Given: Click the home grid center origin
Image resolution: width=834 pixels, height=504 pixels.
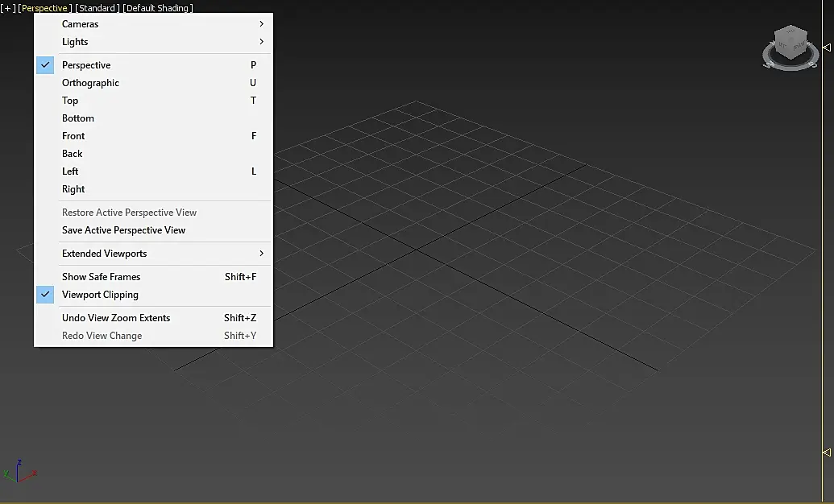Looking at the screenshot, I should [x=416, y=250].
